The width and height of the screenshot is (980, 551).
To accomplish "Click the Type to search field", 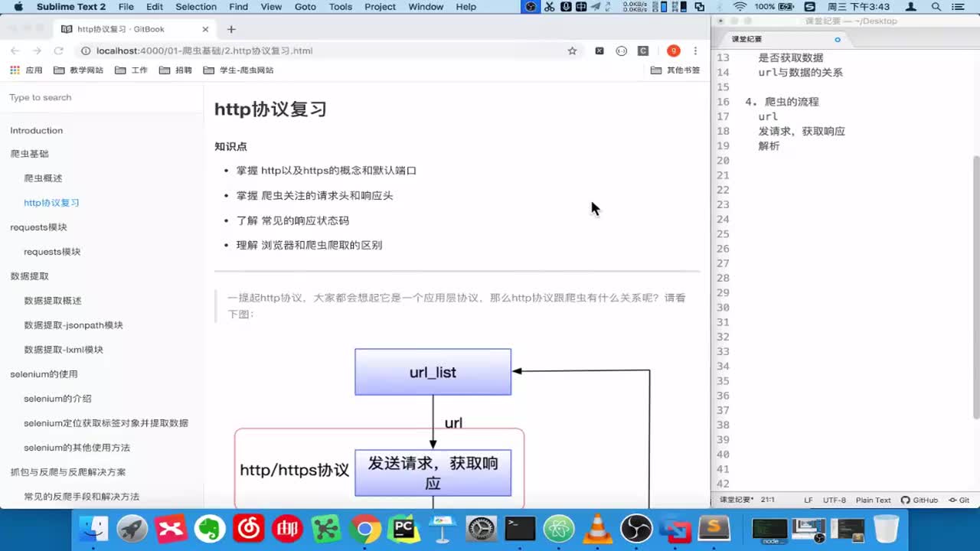I will (x=101, y=97).
